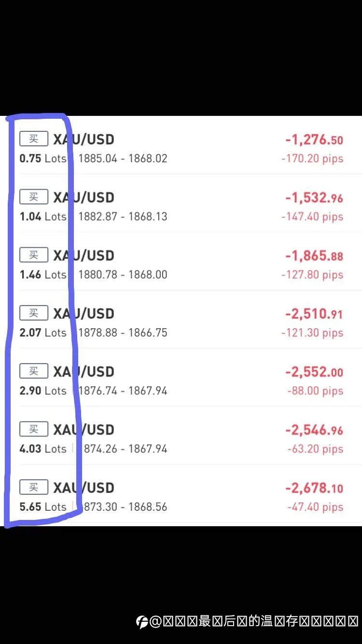The width and height of the screenshot is (362, 644).
Task: Click the 买 badge on the 5.65 Lots position
Action: tap(34, 487)
